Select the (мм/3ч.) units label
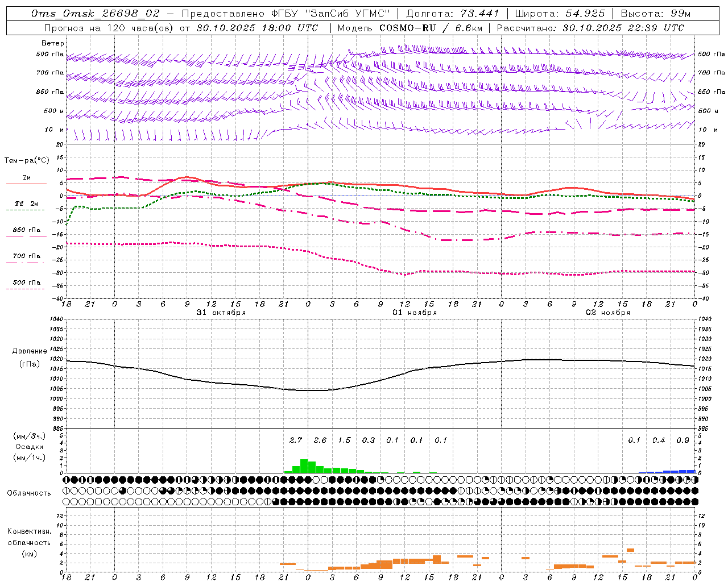The image size is (728, 582). tap(30, 436)
